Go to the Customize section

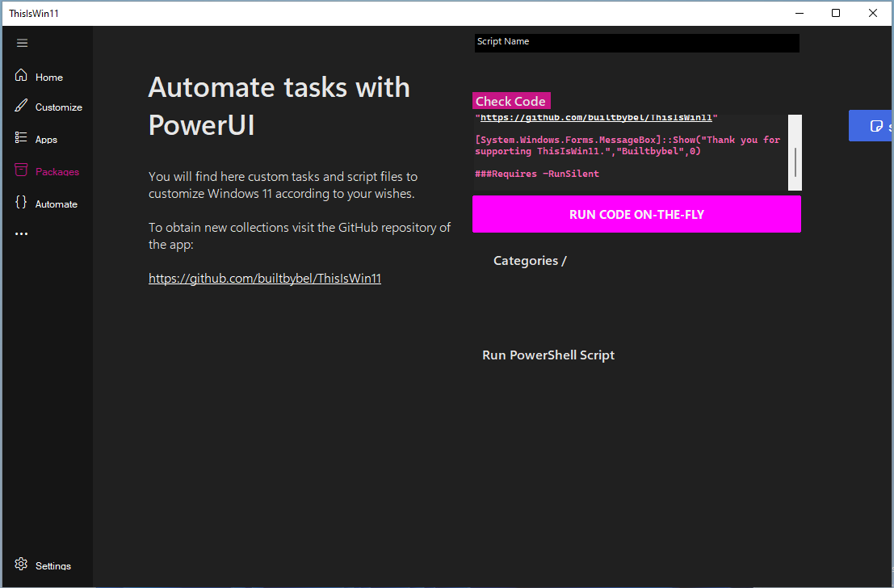coord(59,107)
